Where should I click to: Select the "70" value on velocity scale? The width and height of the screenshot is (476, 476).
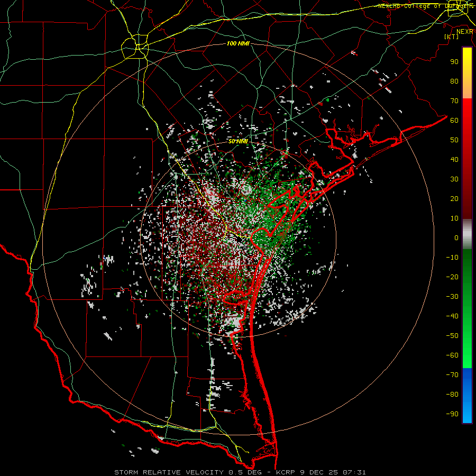click(x=454, y=101)
